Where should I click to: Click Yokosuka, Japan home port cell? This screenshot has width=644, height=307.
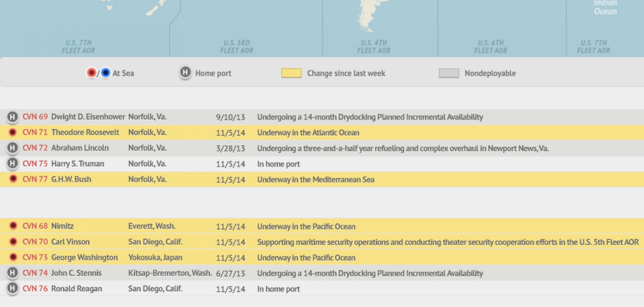click(x=155, y=258)
